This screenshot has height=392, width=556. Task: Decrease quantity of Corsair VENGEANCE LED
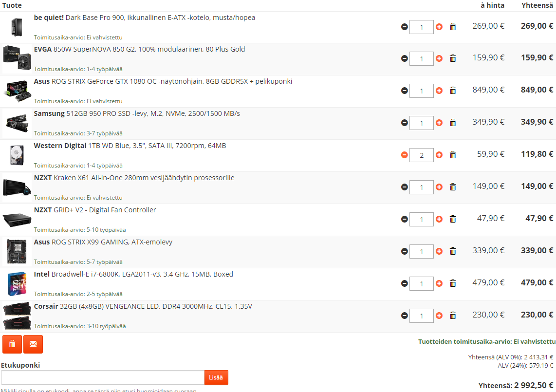point(404,316)
